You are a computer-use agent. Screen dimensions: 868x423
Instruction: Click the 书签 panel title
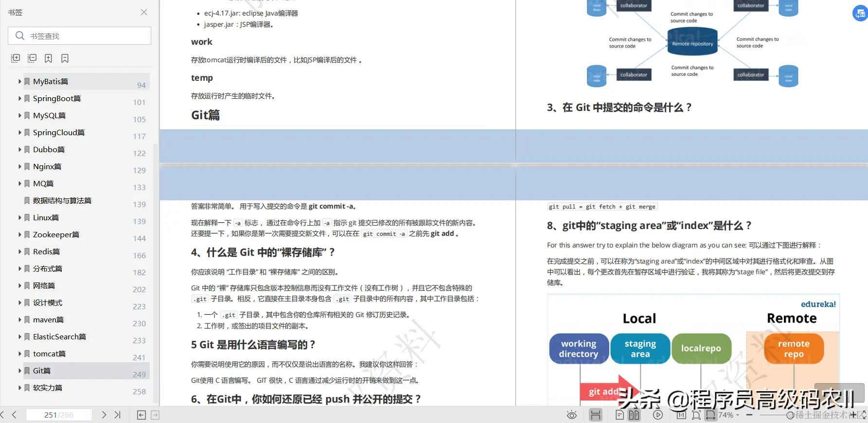click(15, 12)
